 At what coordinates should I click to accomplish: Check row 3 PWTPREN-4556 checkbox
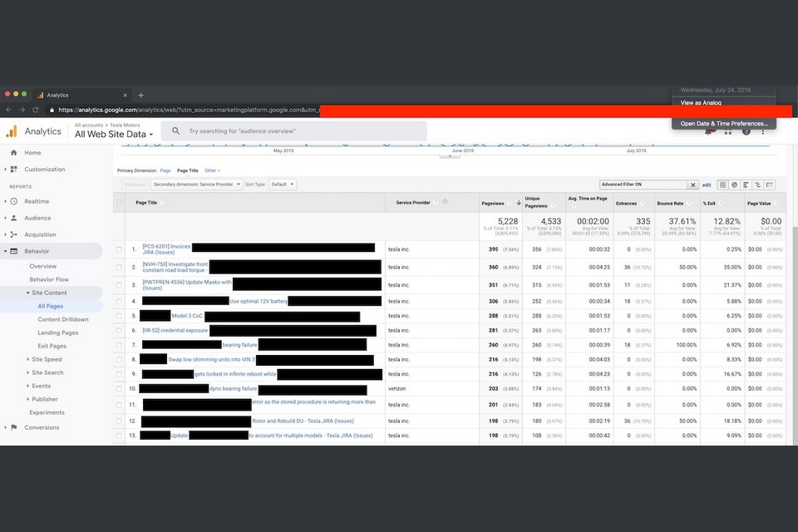119,285
